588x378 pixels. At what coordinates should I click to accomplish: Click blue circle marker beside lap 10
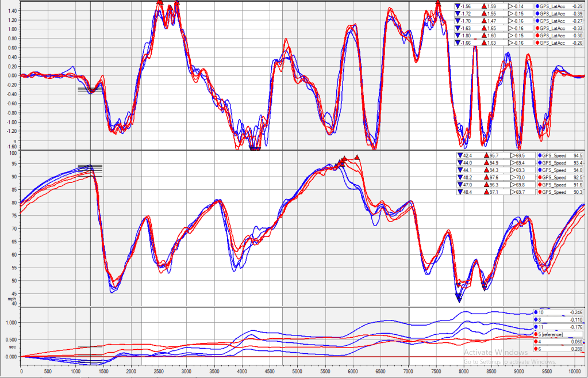click(536, 312)
